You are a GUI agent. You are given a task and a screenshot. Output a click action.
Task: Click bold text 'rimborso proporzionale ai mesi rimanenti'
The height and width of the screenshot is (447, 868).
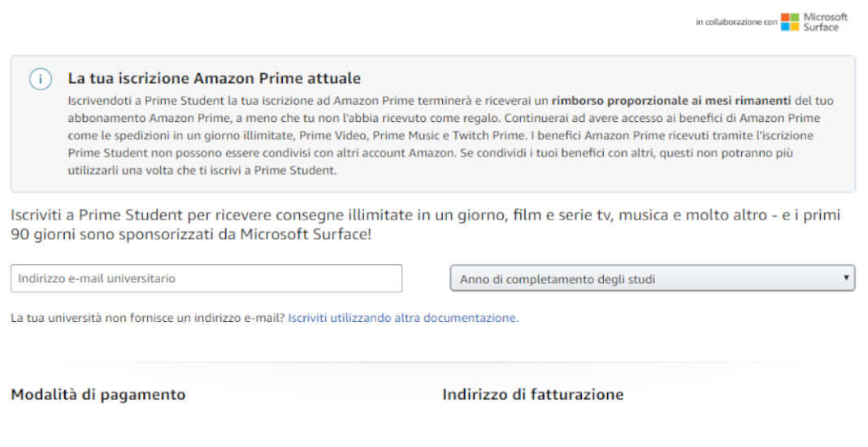coord(671,101)
